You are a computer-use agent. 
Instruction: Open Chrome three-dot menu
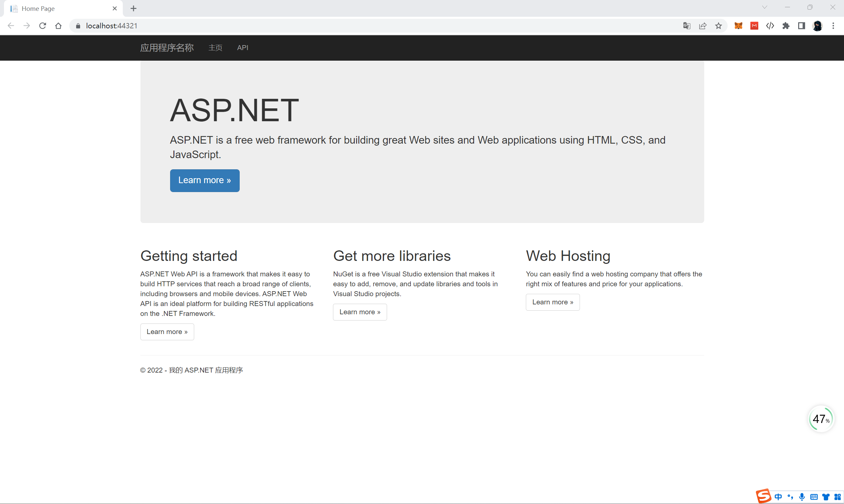(833, 26)
